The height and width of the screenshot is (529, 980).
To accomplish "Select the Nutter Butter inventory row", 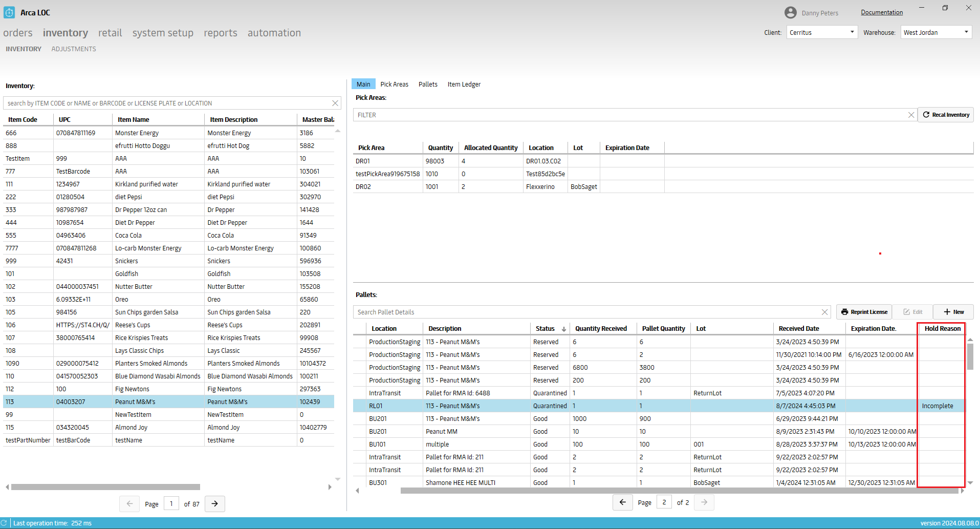I will (168, 287).
